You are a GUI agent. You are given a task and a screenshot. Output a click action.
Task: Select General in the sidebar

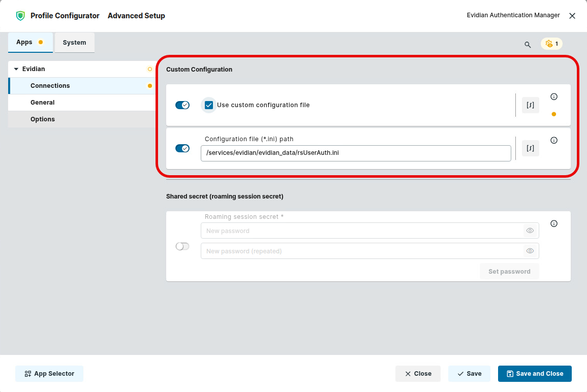82,103
